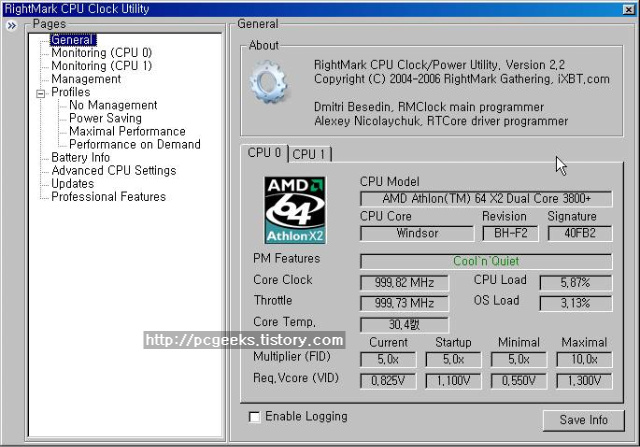Click the Minimal Vcore value 0.550V
Image resolution: width=640 pixels, height=447 pixels.
pos(519,381)
